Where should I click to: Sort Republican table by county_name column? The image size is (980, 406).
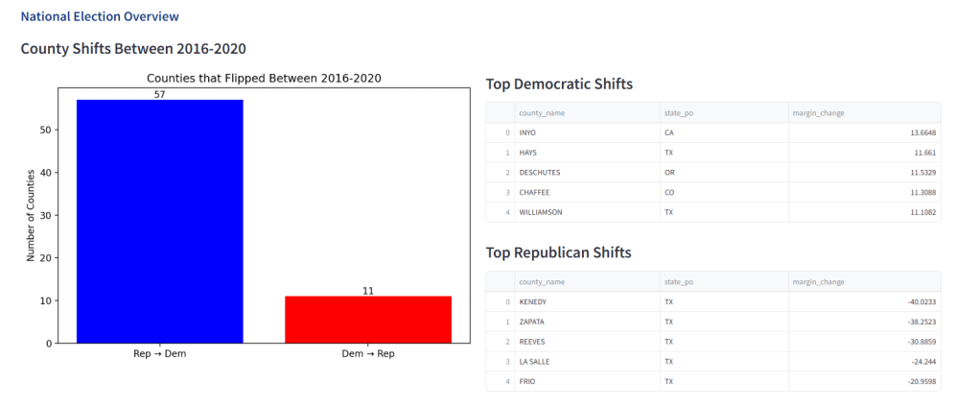tap(542, 282)
